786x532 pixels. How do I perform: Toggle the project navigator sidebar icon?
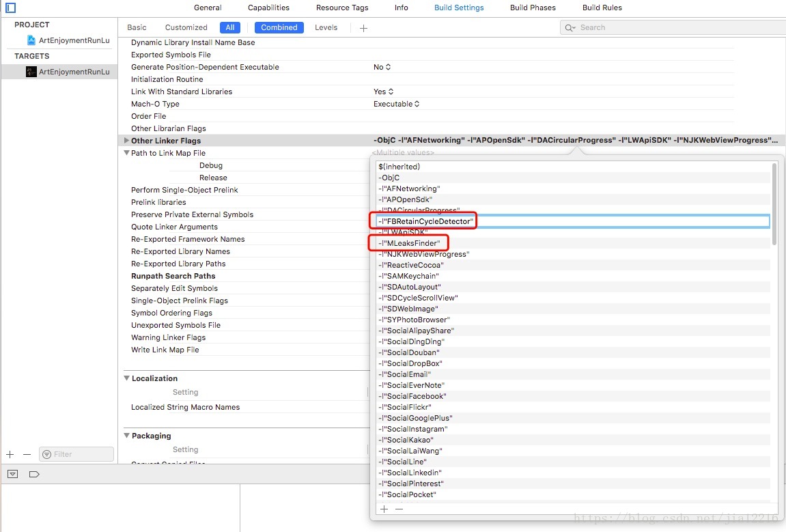(x=10, y=8)
